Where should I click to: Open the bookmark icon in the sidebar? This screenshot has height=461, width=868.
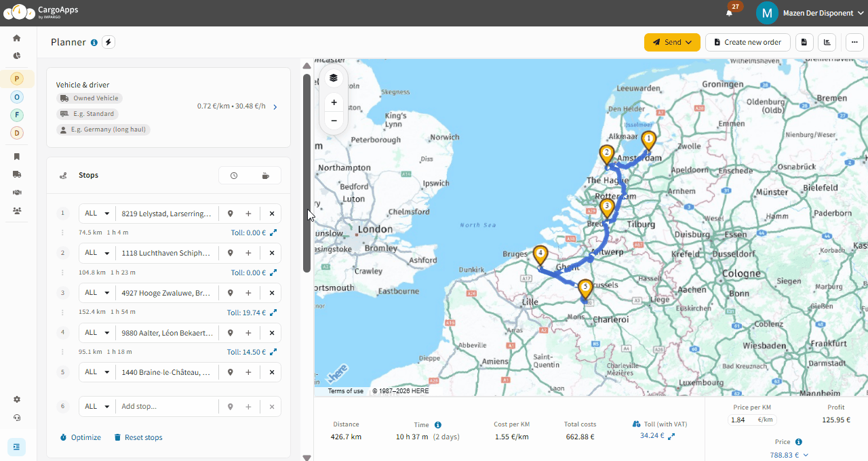17,157
